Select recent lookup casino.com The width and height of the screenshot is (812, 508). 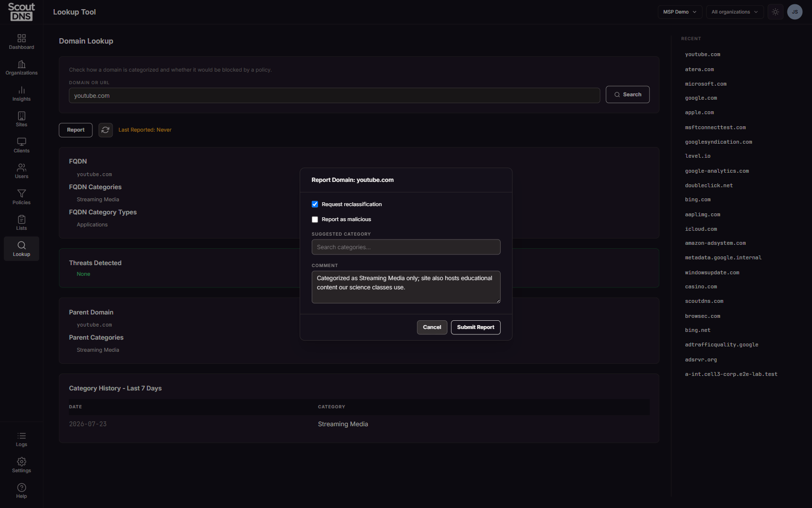(701, 287)
